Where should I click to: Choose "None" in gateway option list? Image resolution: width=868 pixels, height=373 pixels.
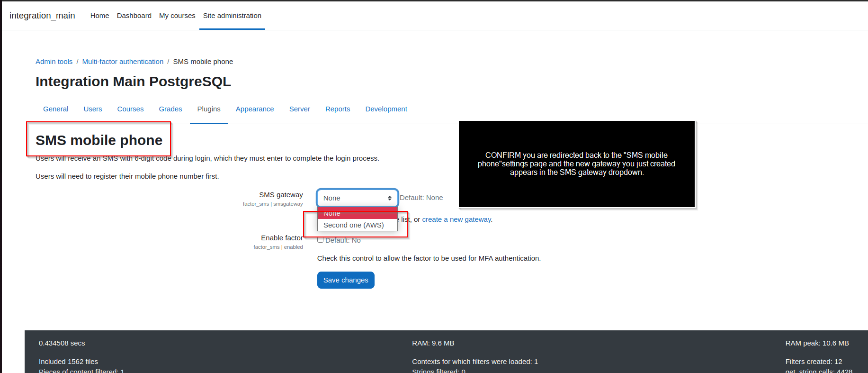click(x=358, y=213)
